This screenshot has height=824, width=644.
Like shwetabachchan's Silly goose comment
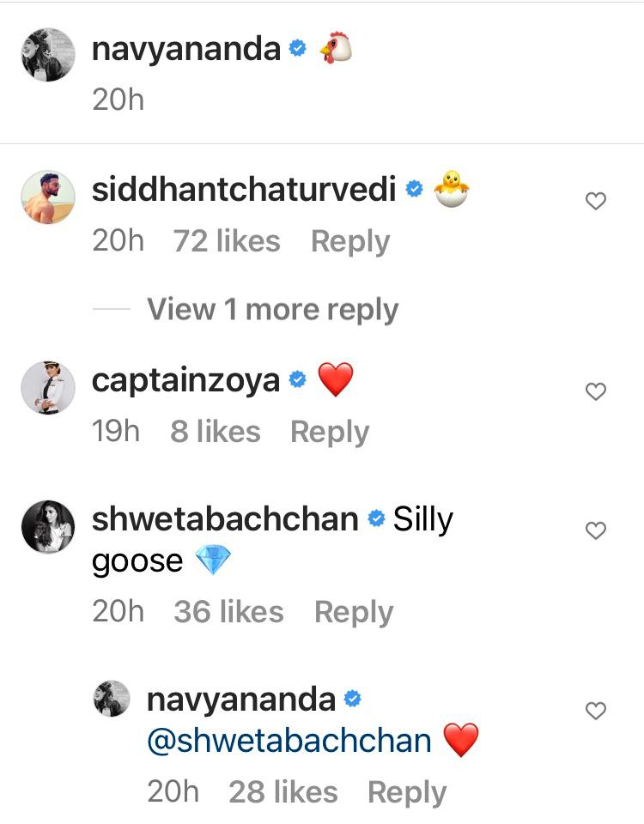point(595,531)
